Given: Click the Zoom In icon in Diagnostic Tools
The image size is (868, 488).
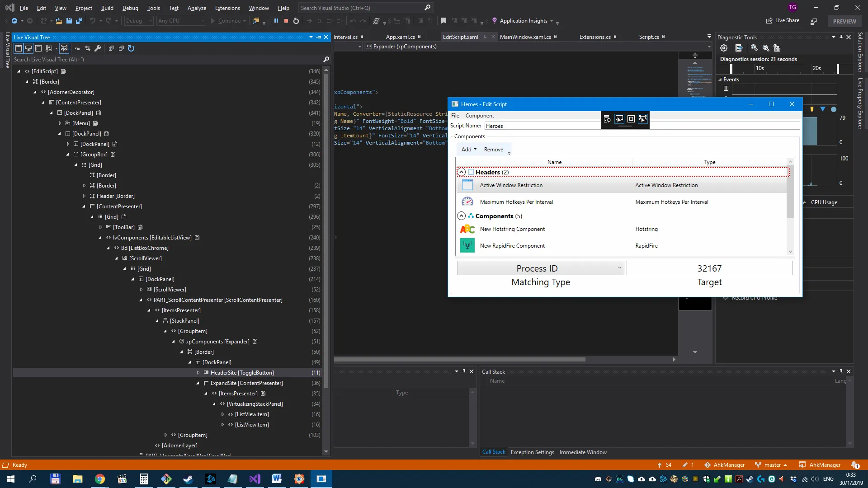Looking at the screenshot, I should click(754, 48).
